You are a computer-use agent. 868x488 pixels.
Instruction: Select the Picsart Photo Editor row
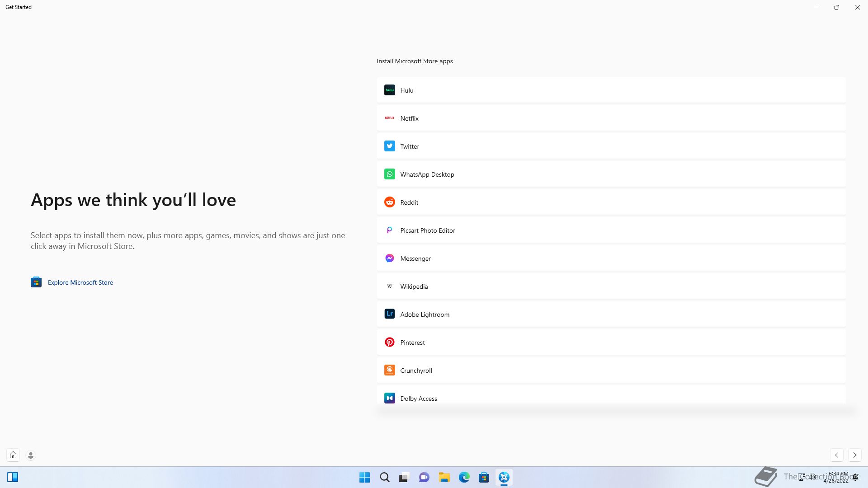tap(610, 230)
